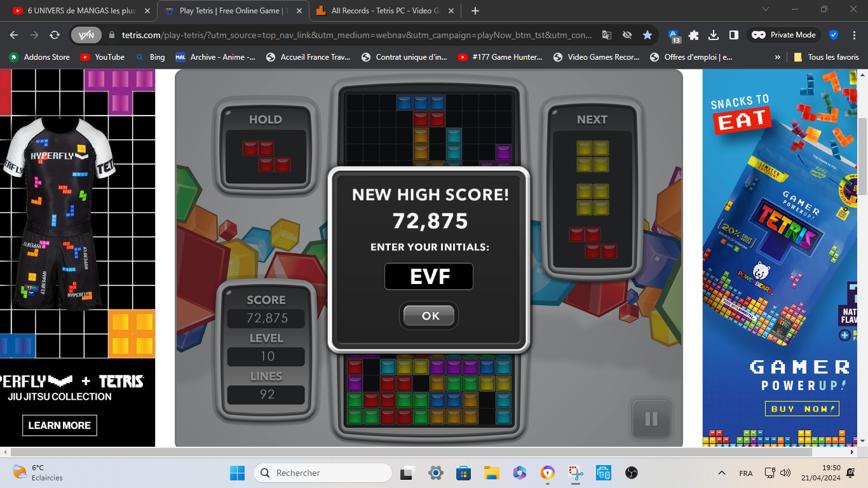Viewport: 868px width, 488px height.
Task: Open the browser extensions puzzle icon
Action: point(694,35)
